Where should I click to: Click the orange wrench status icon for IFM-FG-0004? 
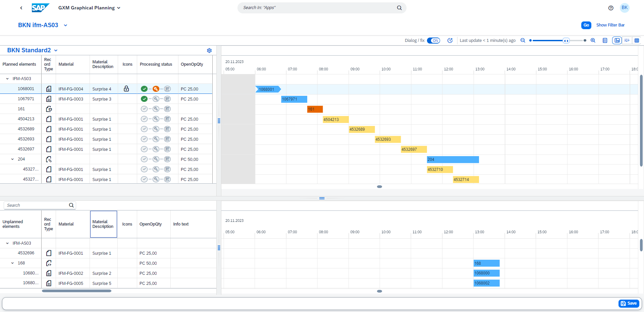156,88
